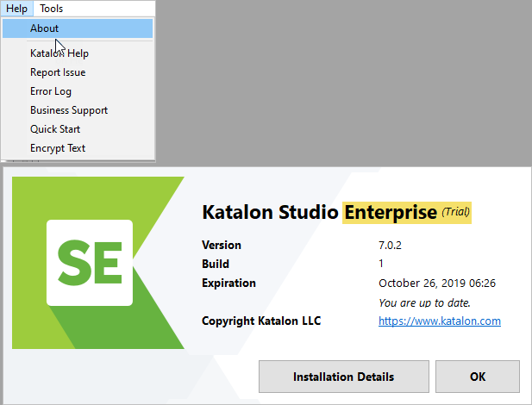The width and height of the screenshot is (532, 405).
Task: Click the build number value 1
Action: click(381, 265)
